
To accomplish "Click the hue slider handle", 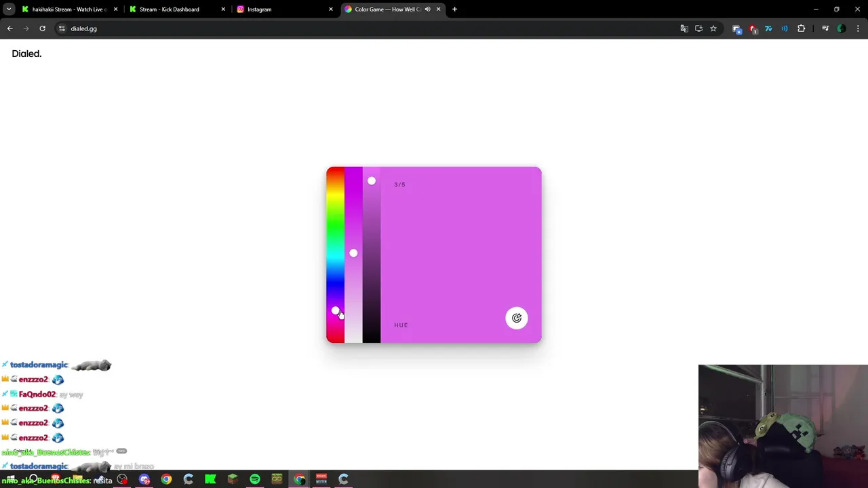I will 335,311.
